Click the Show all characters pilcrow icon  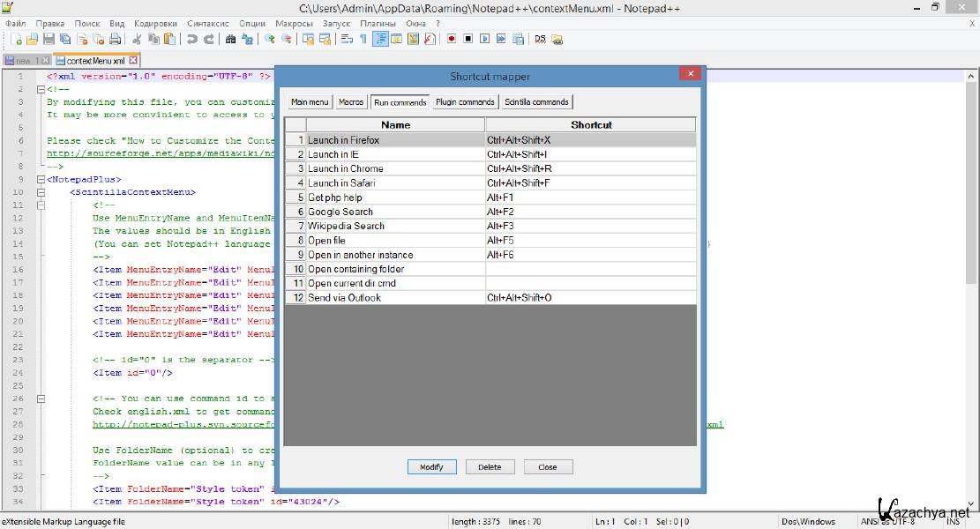tap(363, 39)
